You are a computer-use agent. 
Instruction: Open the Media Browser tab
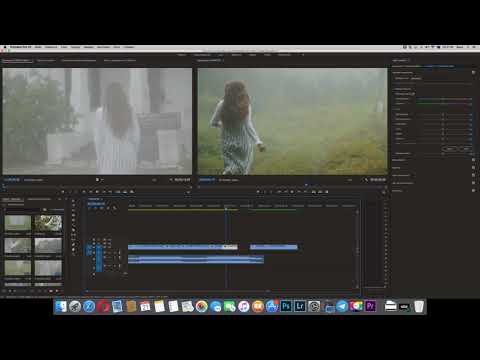coord(39,199)
